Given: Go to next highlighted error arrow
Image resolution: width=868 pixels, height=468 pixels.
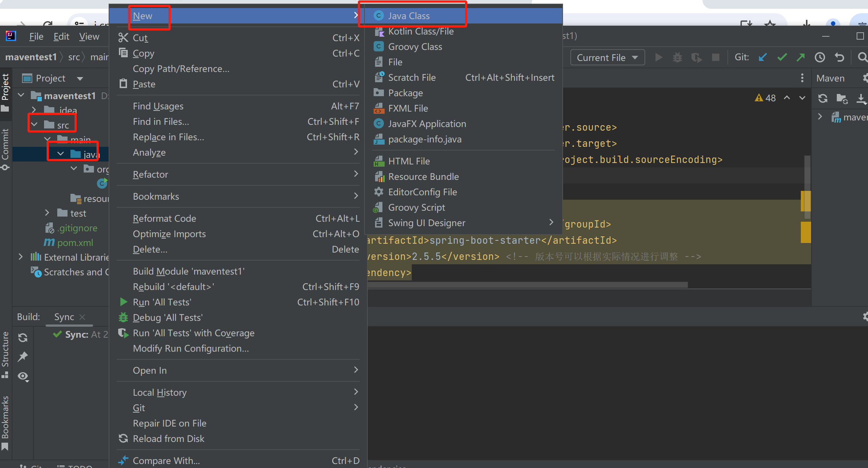Looking at the screenshot, I should tap(802, 98).
